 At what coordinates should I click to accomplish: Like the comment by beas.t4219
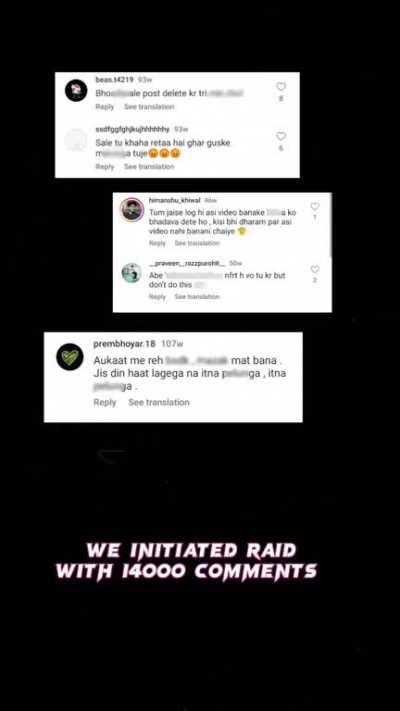pyautogui.click(x=281, y=86)
